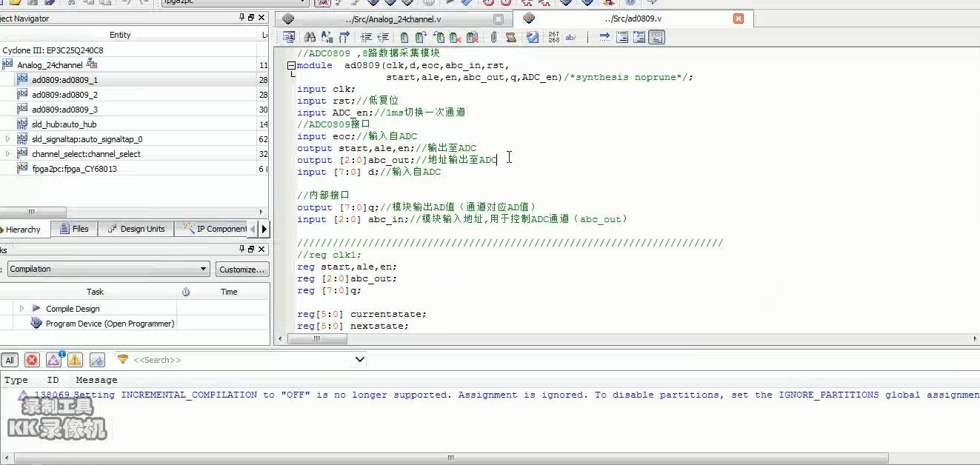980x465 pixels.
Task: Jump to previous bookmark icon
Action: coord(439,37)
